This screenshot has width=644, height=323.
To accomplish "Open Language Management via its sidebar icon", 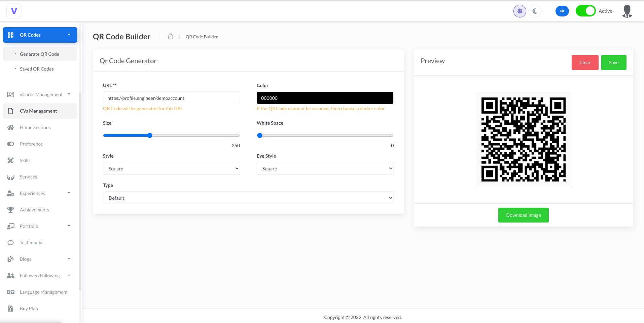I will point(10,292).
